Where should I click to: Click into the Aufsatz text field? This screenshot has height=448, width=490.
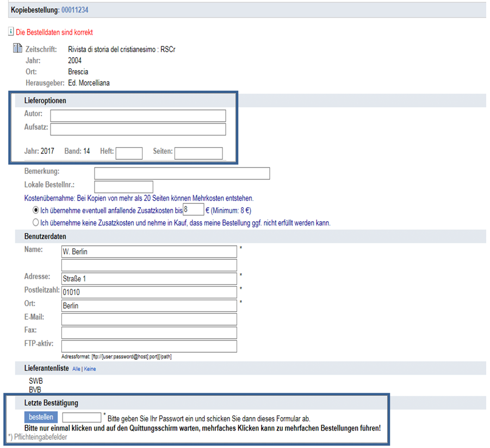point(138,129)
